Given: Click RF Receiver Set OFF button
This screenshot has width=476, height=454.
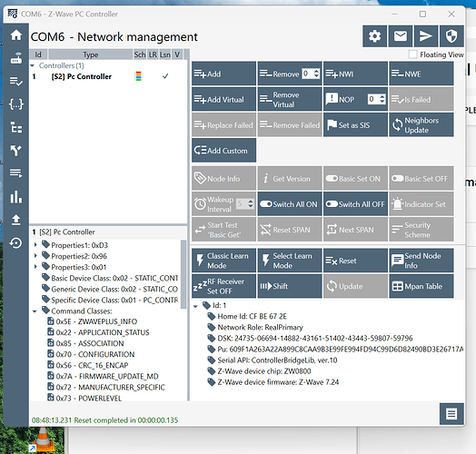Looking at the screenshot, I should click(x=223, y=286).
